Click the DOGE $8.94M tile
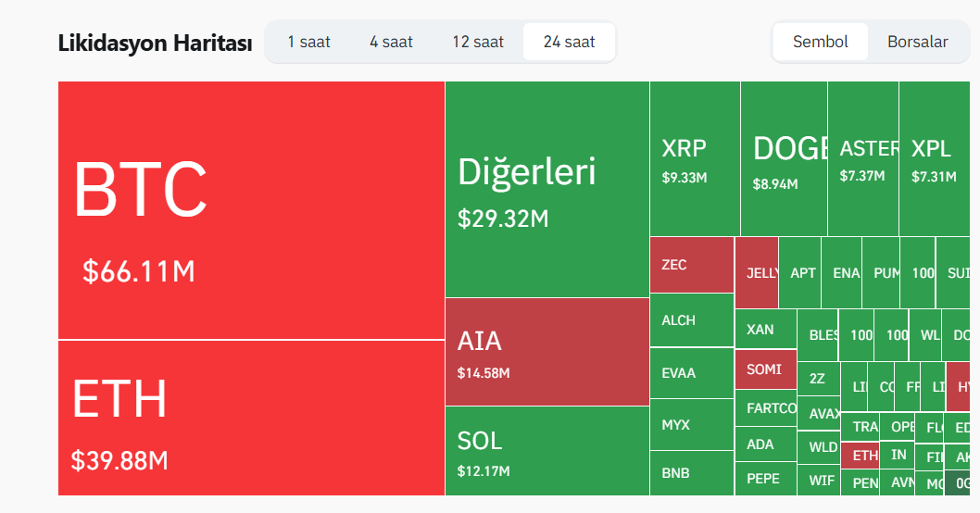This screenshot has width=980, height=513. 784,158
